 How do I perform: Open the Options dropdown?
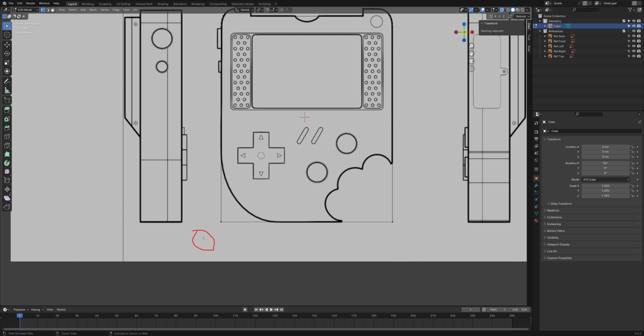tap(521, 16)
